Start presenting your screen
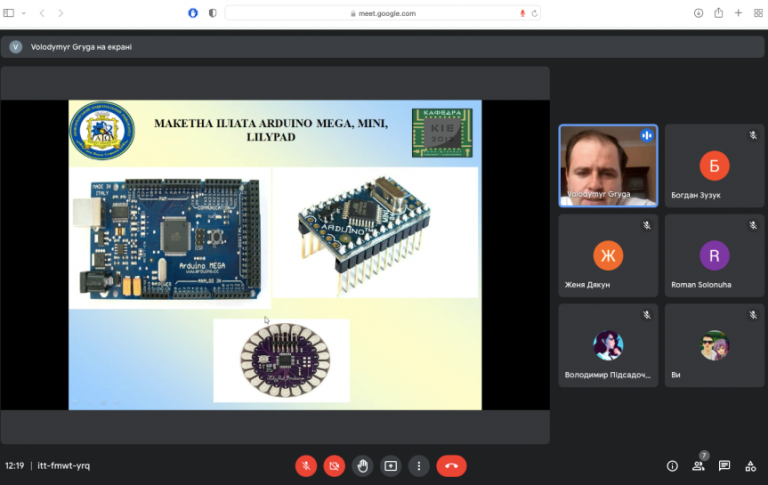The width and height of the screenshot is (768, 485). [x=390, y=466]
